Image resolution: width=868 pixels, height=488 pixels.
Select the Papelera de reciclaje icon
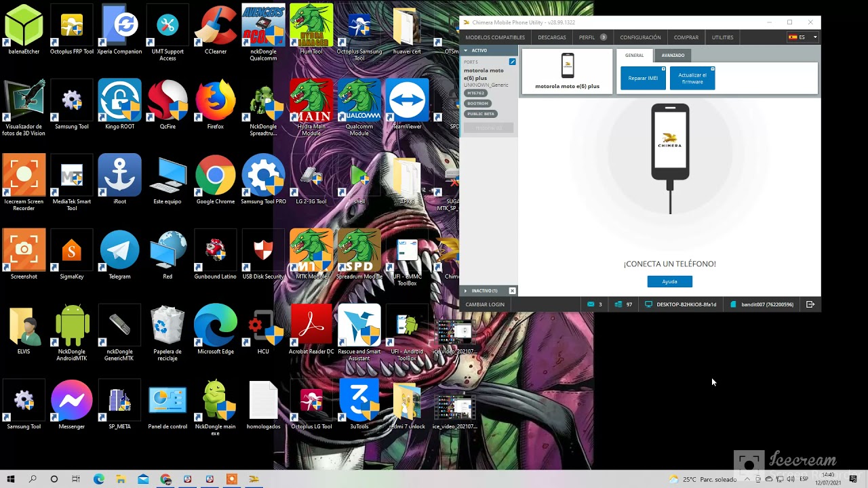point(167,333)
